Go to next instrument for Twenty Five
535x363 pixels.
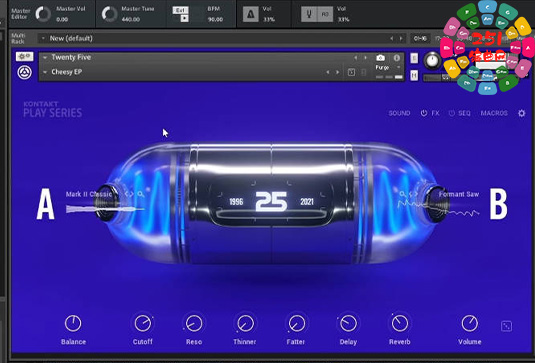pos(365,58)
